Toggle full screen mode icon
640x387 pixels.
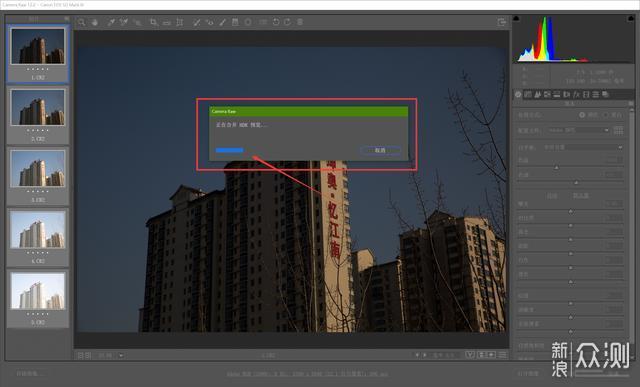point(502,22)
